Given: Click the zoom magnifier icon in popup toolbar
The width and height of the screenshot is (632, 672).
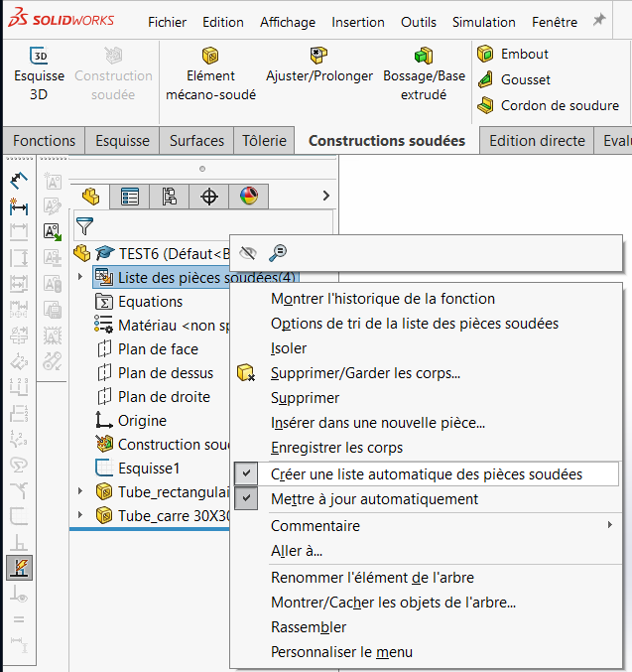Looking at the screenshot, I should pyautogui.click(x=278, y=253).
